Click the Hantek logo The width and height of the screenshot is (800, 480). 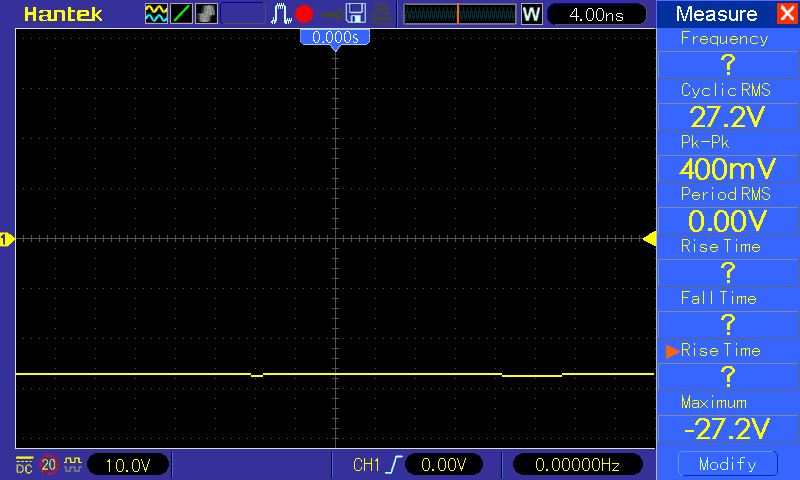(63, 14)
